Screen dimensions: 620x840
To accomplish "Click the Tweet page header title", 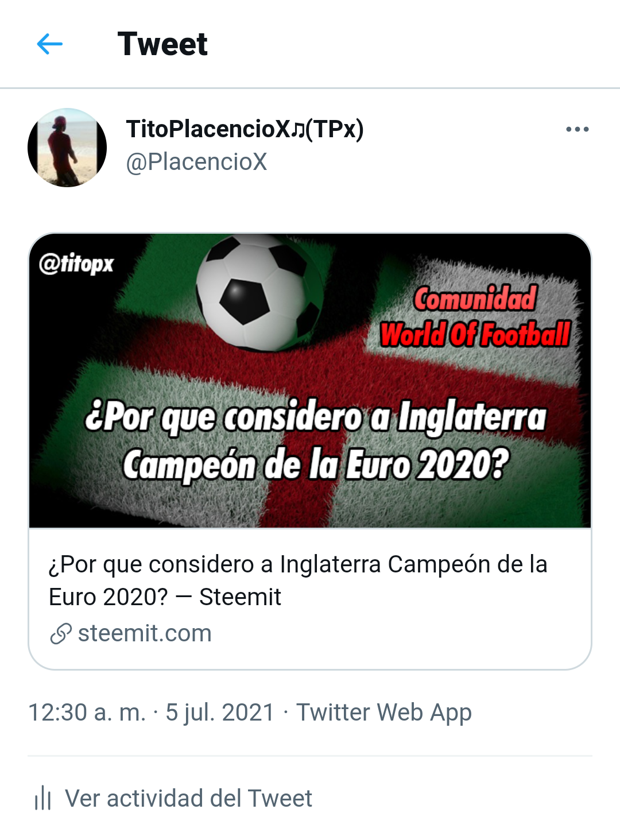I will click(162, 44).
